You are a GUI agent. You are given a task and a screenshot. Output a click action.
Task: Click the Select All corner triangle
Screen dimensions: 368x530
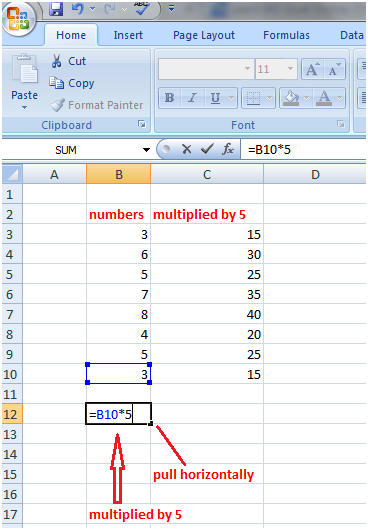tap(13, 174)
